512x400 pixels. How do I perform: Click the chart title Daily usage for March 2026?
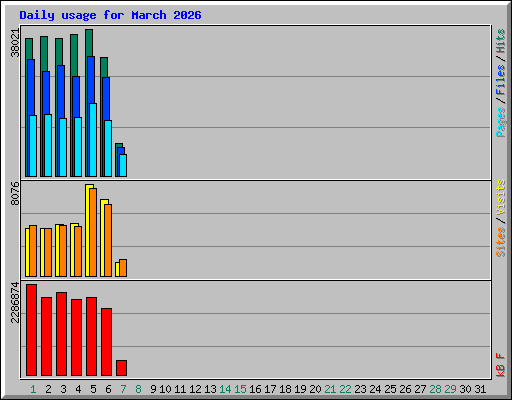(110, 15)
